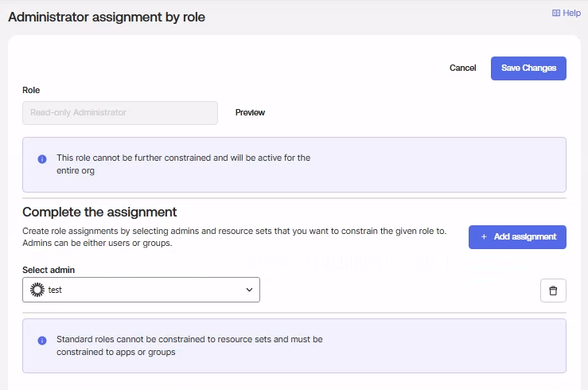
Task: Open the Help link
Action: (x=571, y=13)
